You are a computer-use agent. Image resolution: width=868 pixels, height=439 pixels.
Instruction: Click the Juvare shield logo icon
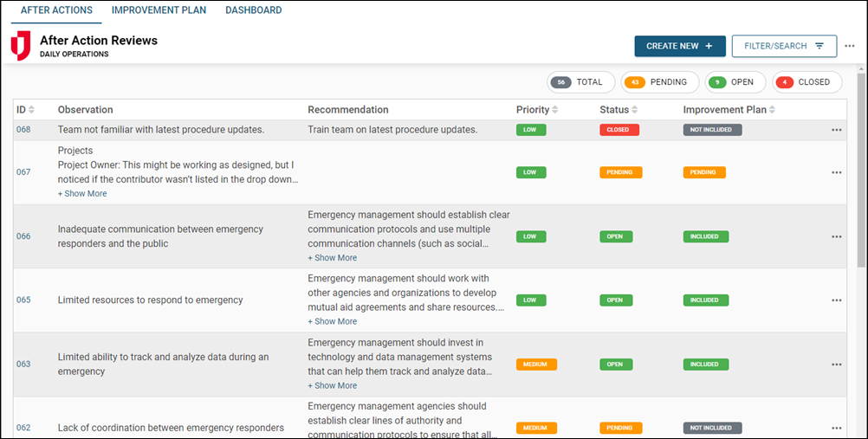[x=20, y=46]
